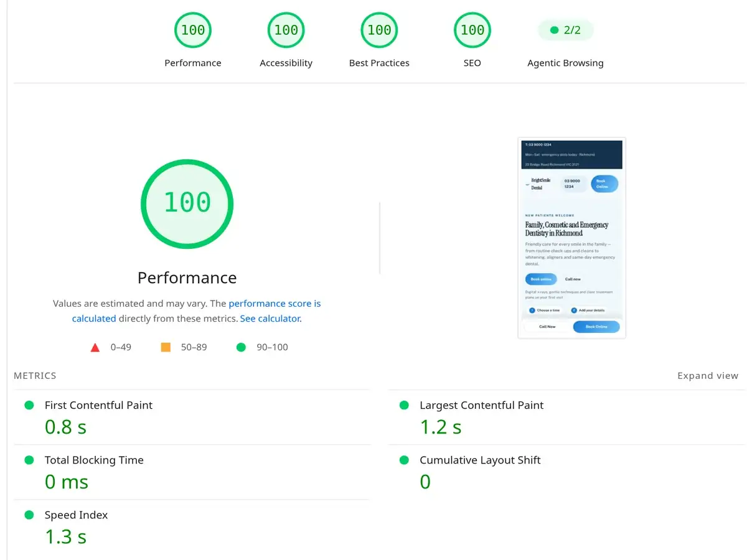Click the Performance heading below large gauge
747x560 pixels.
point(187,278)
